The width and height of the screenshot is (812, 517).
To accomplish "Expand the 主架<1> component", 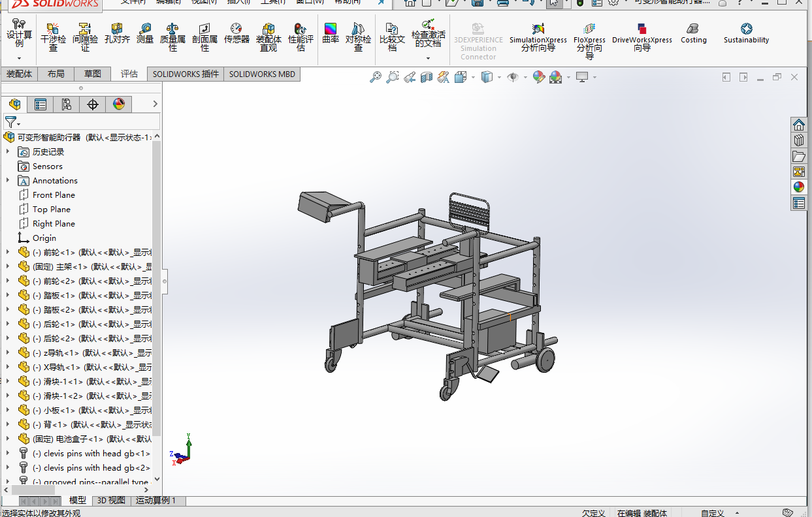I will [8, 266].
